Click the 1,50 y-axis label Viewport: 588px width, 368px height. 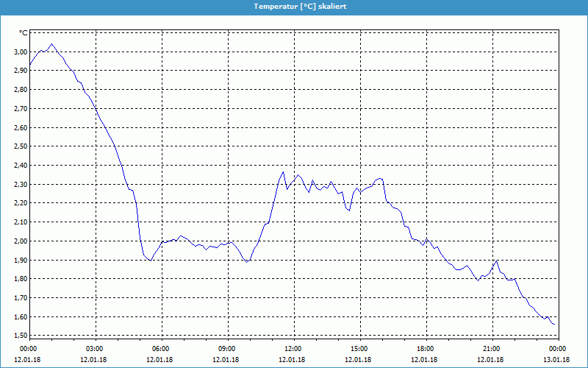pyautogui.click(x=19, y=336)
